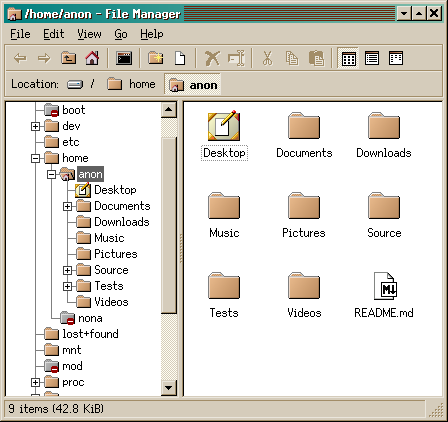Click the Rename toolbar icon
This screenshot has height=422, width=448.
[236, 58]
